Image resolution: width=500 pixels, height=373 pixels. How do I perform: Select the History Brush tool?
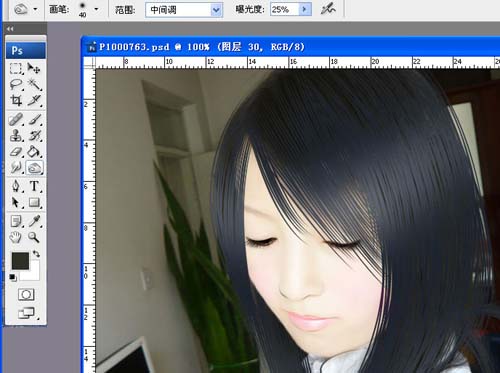[x=34, y=135]
